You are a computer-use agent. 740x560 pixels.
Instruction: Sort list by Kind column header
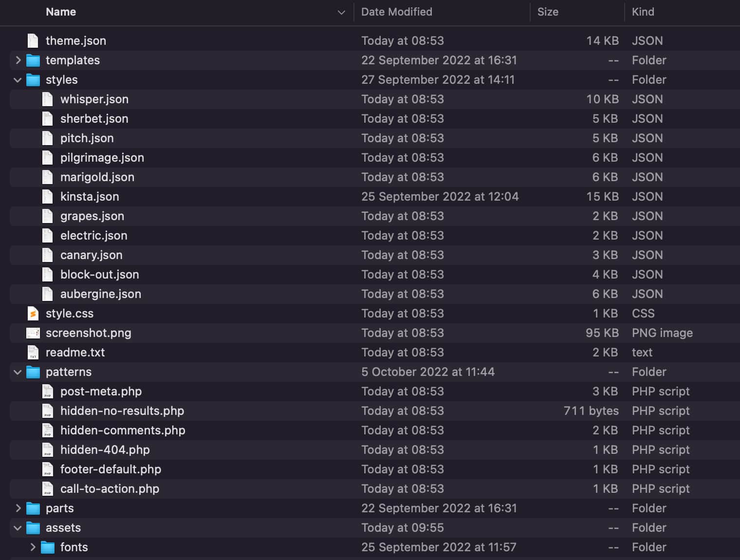click(x=643, y=12)
